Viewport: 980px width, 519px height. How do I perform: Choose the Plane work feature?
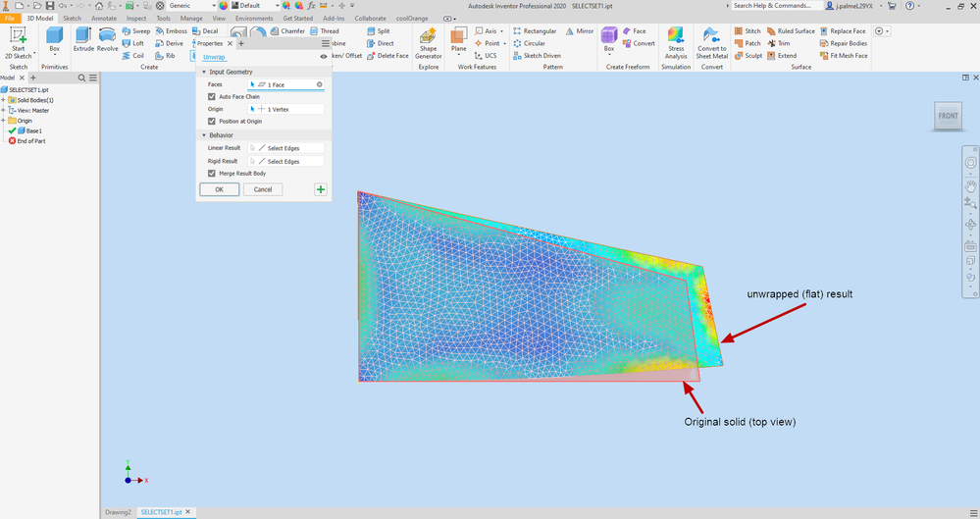click(x=458, y=39)
